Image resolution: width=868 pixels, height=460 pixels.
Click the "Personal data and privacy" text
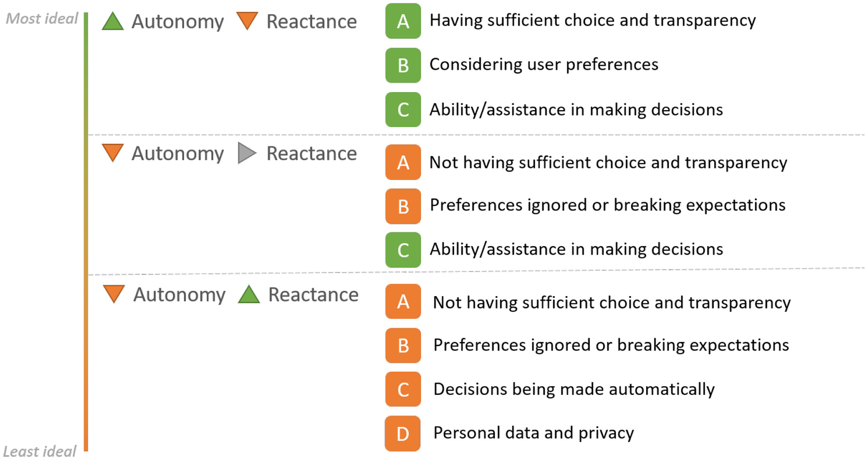533,433
